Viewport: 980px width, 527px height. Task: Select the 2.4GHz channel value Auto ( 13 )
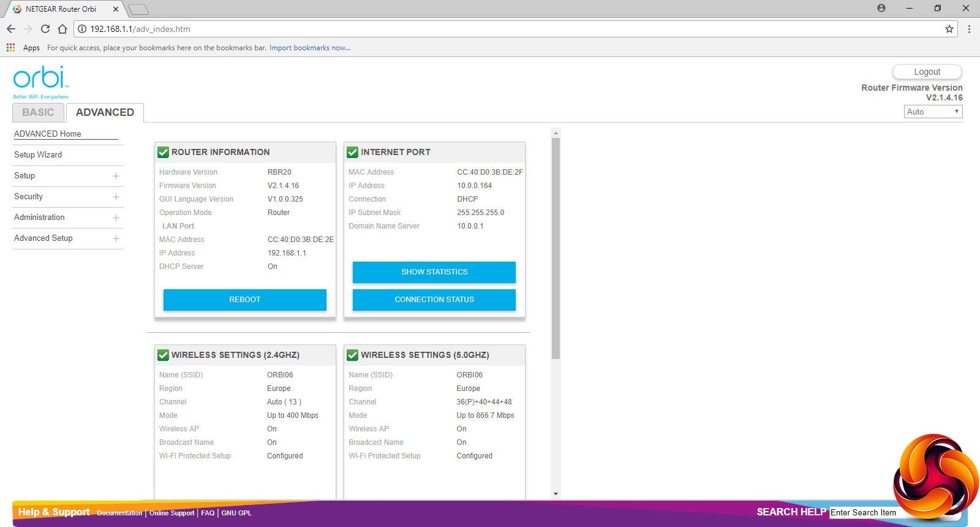pyautogui.click(x=284, y=402)
